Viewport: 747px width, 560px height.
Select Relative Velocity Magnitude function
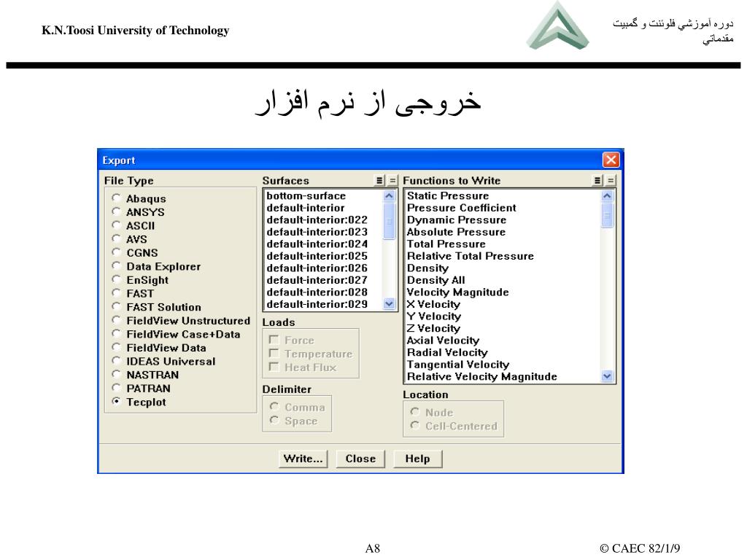[503, 377]
